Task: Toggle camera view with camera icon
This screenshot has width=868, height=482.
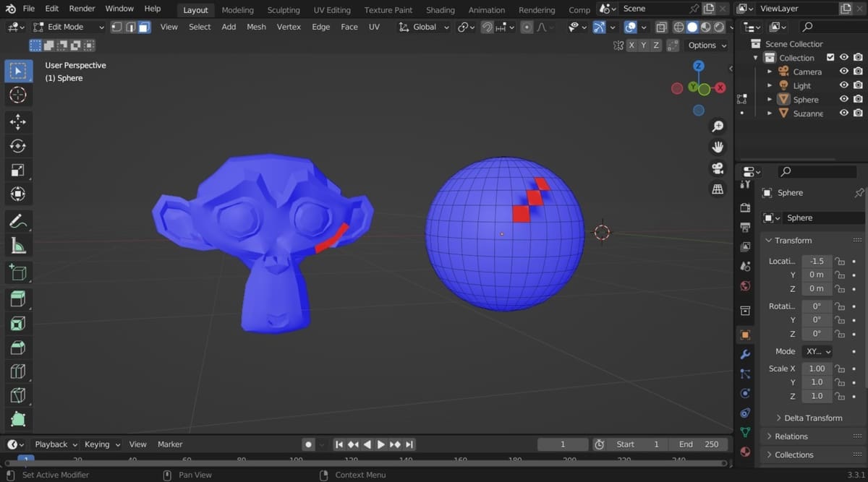Action: point(718,168)
